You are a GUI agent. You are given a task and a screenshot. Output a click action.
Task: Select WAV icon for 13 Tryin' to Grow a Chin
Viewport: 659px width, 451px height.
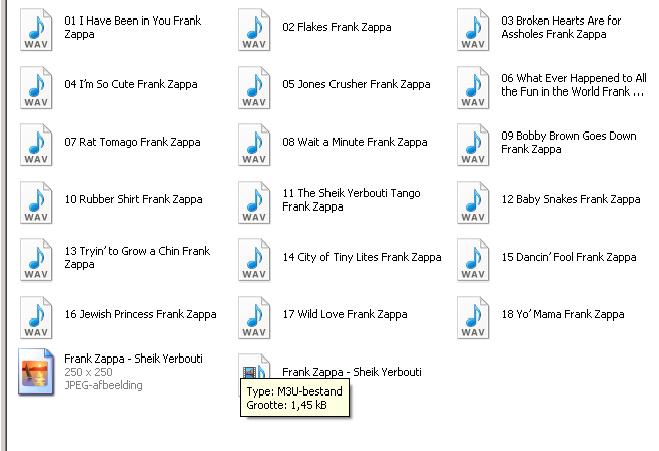pyautogui.click(x=36, y=260)
